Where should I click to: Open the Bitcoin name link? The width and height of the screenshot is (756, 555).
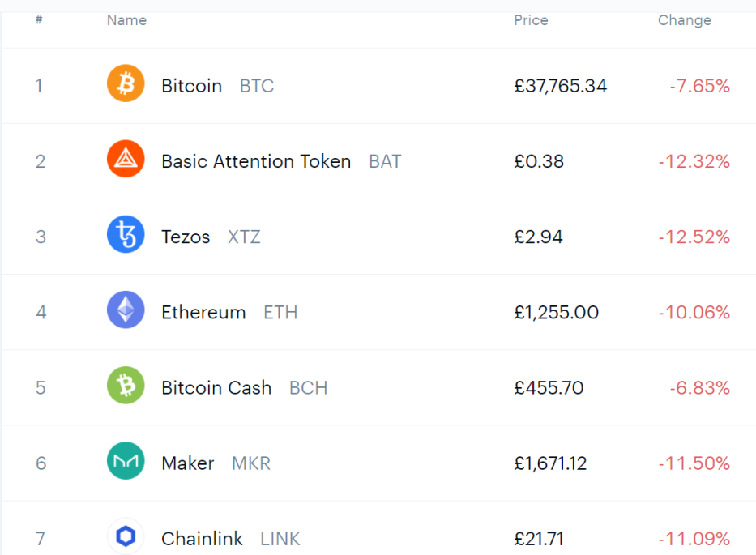(x=191, y=86)
